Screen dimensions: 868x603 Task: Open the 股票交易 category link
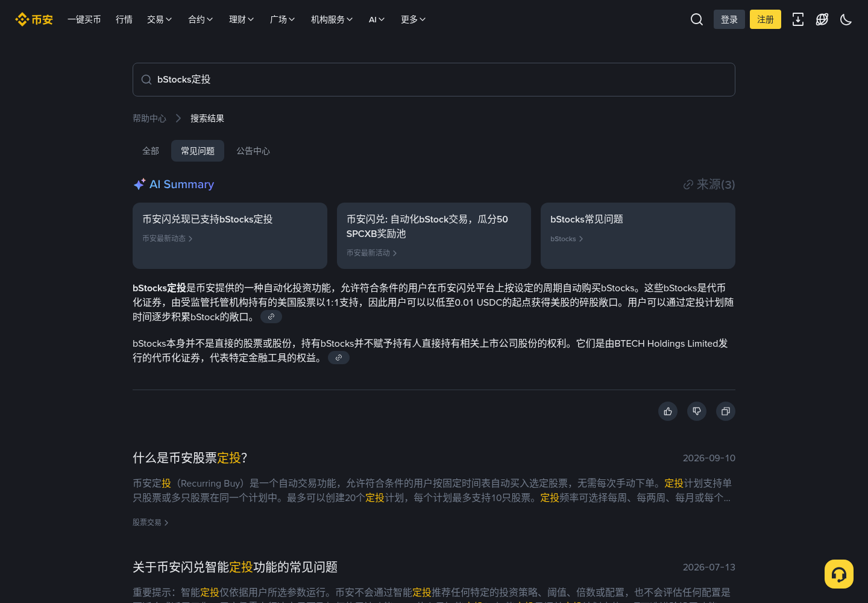(x=151, y=522)
